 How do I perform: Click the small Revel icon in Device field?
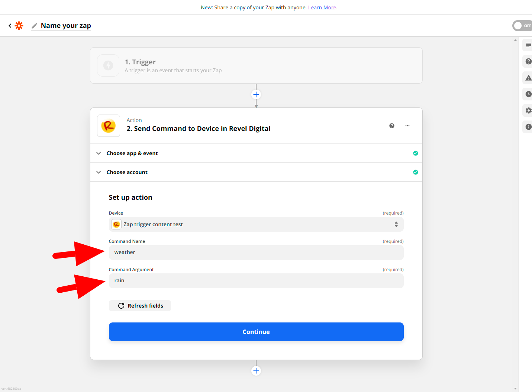pyautogui.click(x=116, y=224)
